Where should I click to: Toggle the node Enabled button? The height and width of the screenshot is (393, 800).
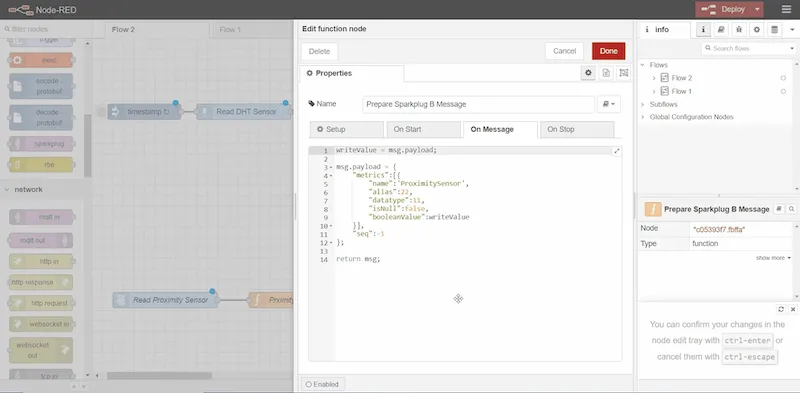323,384
